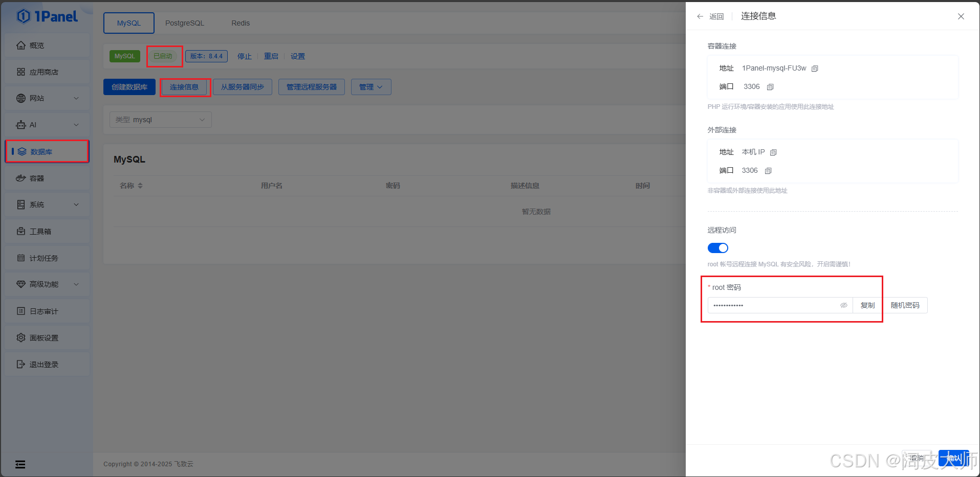Expand the 系统 sidebar submenu
The image size is (980, 477).
point(76,205)
